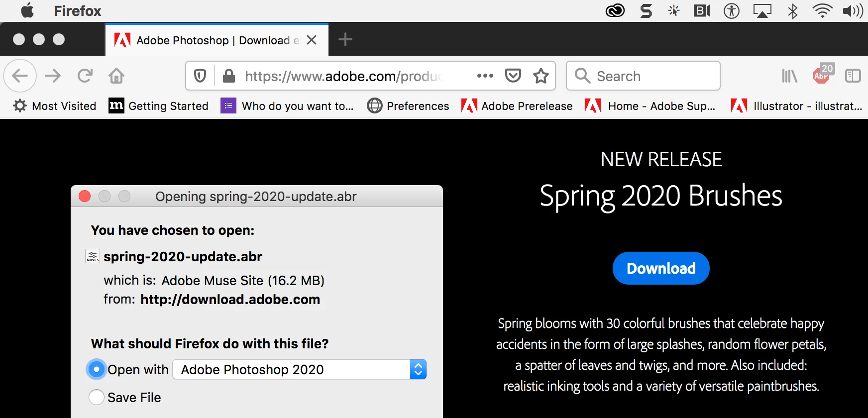
Task: Open Adobe Prerelease bookmark
Action: (x=517, y=106)
